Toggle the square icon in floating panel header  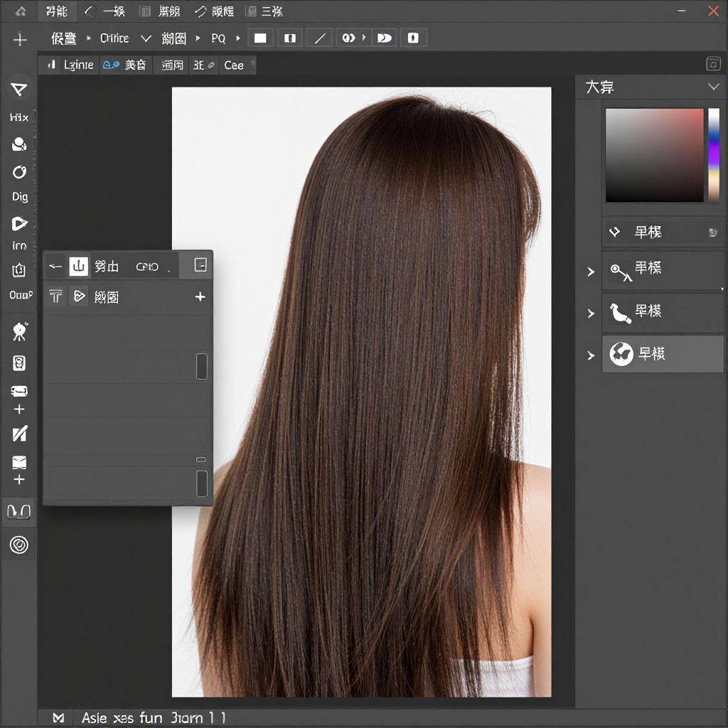point(200,265)
